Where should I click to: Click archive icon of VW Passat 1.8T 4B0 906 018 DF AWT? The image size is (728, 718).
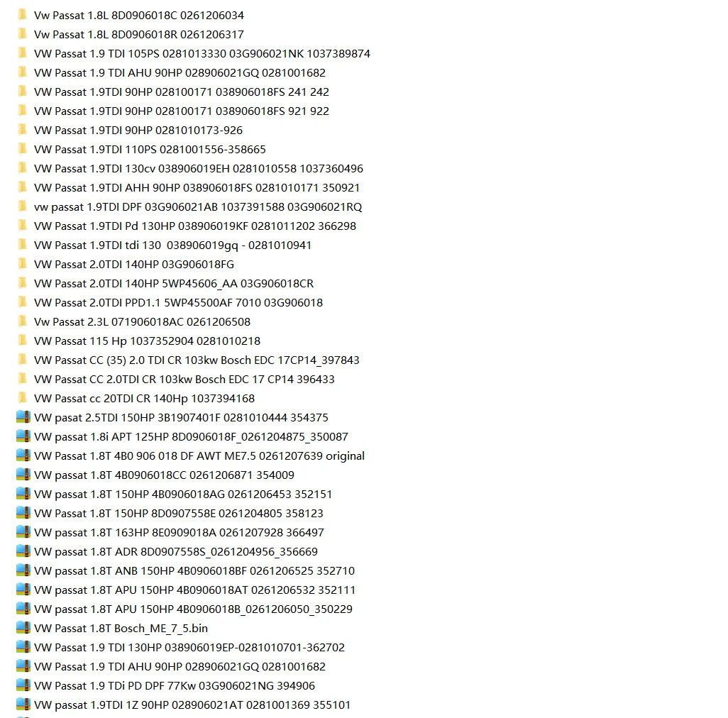point(23,455)
